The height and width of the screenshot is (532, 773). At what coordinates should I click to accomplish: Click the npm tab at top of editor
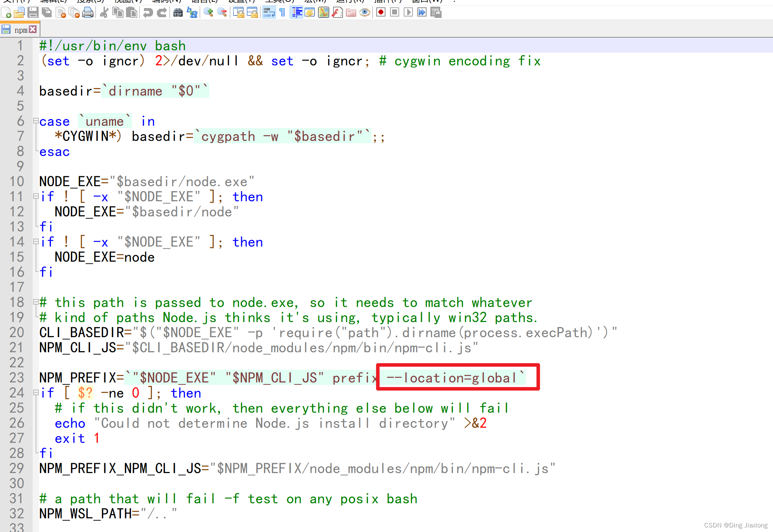coord(20,29)
